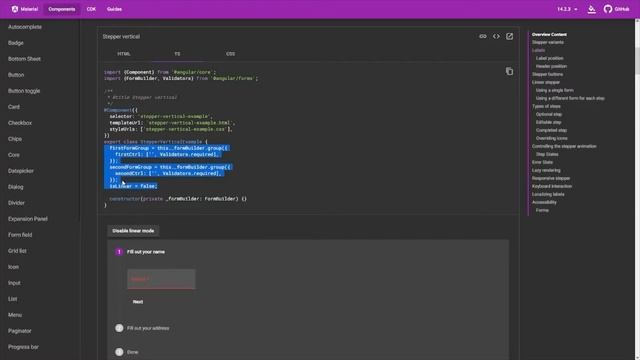Jump to Optional step section
Image resolution: width=640 pixels, height=360 pixels.
tap(549, 114)
